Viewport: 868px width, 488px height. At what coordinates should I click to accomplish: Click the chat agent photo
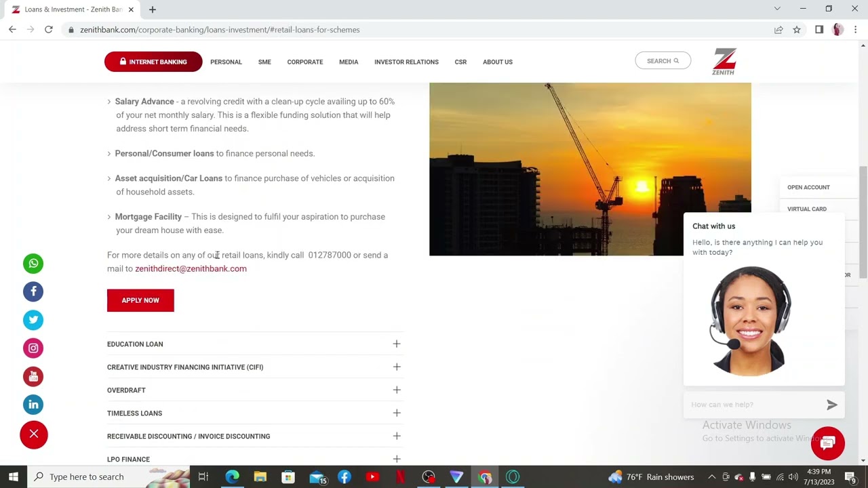749,321
